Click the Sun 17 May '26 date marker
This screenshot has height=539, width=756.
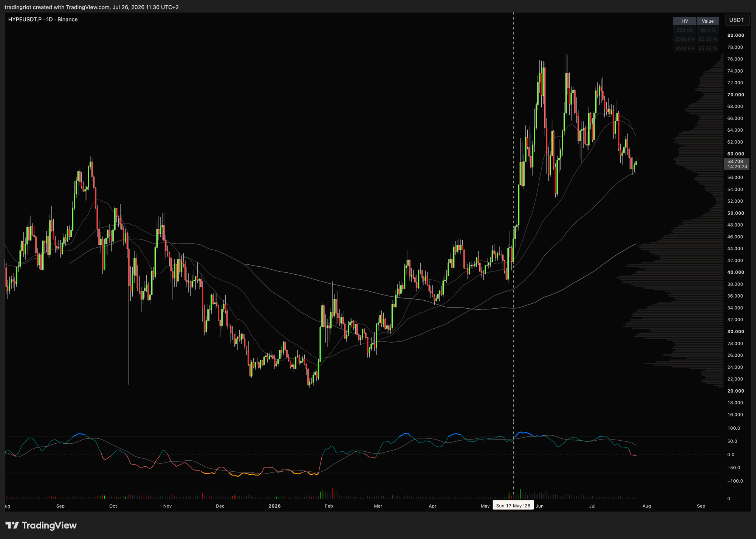coord(513,506)
